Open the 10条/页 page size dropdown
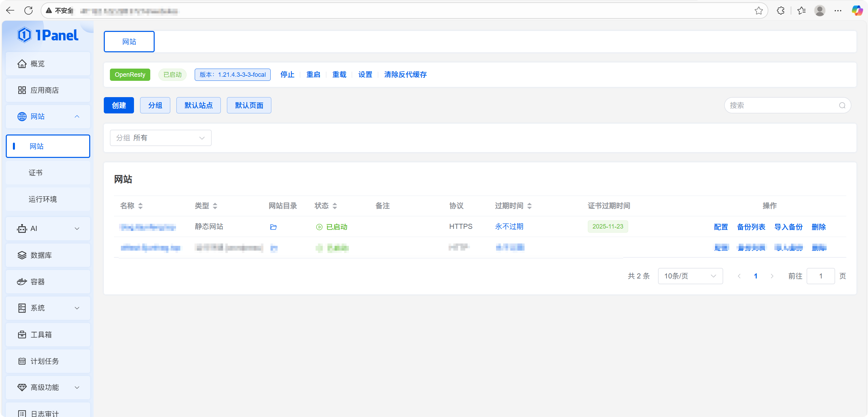The height and width of the screenshot is (417, 868). tap(690, 276)
